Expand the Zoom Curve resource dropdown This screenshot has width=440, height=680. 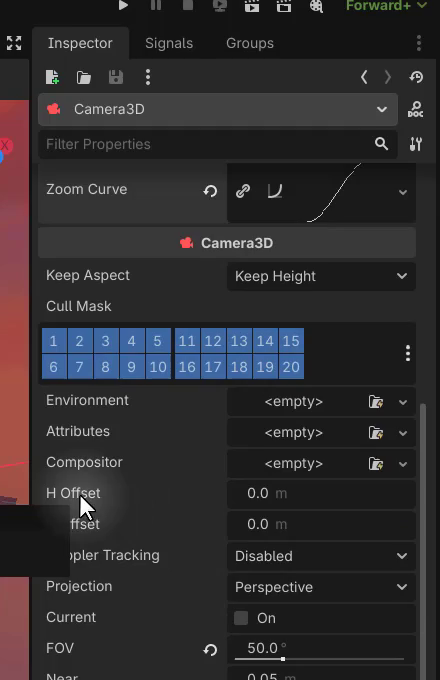[403, 192]
